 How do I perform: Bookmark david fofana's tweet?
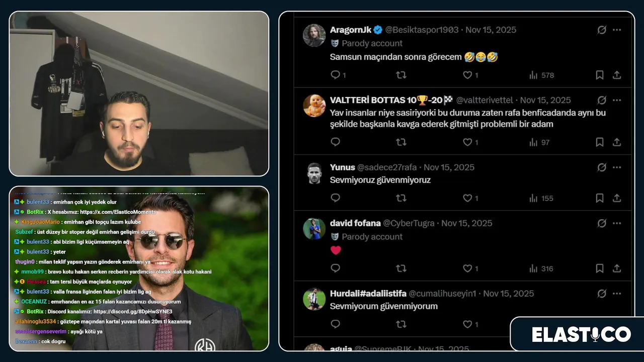[600, 268]
